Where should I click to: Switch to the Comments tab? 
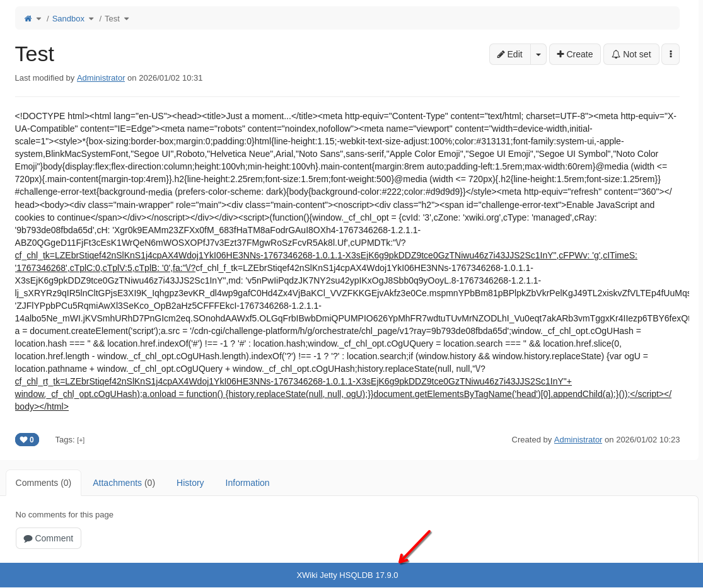tap(44, 483)
